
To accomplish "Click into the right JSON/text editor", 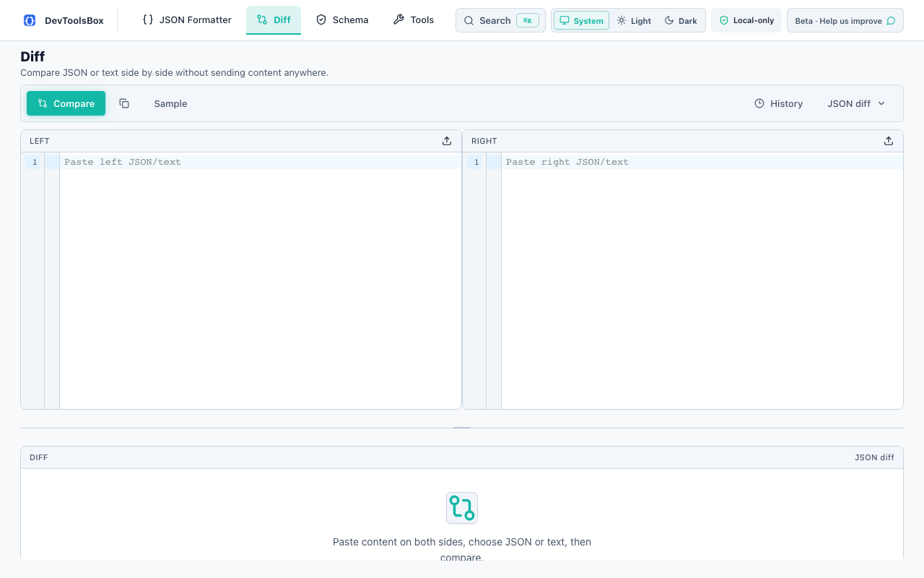I will pos(702,280).
